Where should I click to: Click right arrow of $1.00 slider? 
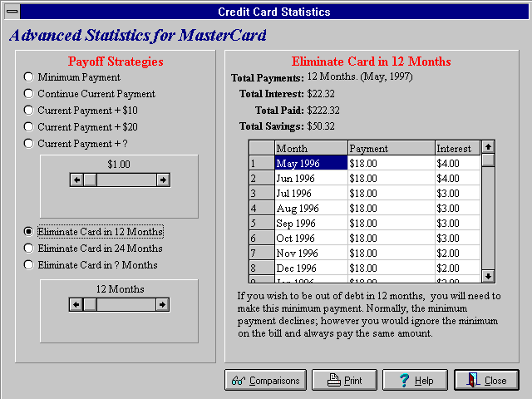point(163,180)
